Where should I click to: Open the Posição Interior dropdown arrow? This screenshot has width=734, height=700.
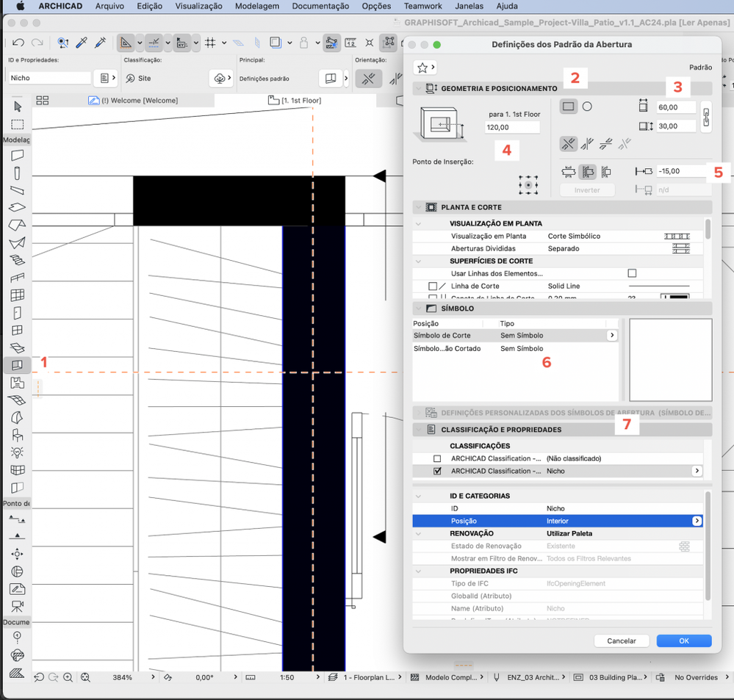pyautogui.click(x=697, y=521)
